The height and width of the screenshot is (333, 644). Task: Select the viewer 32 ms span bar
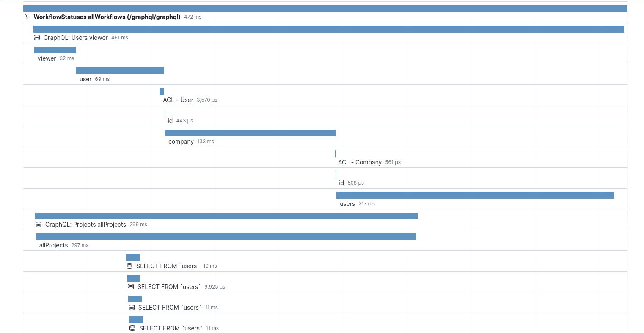click(x=55, y=50)
